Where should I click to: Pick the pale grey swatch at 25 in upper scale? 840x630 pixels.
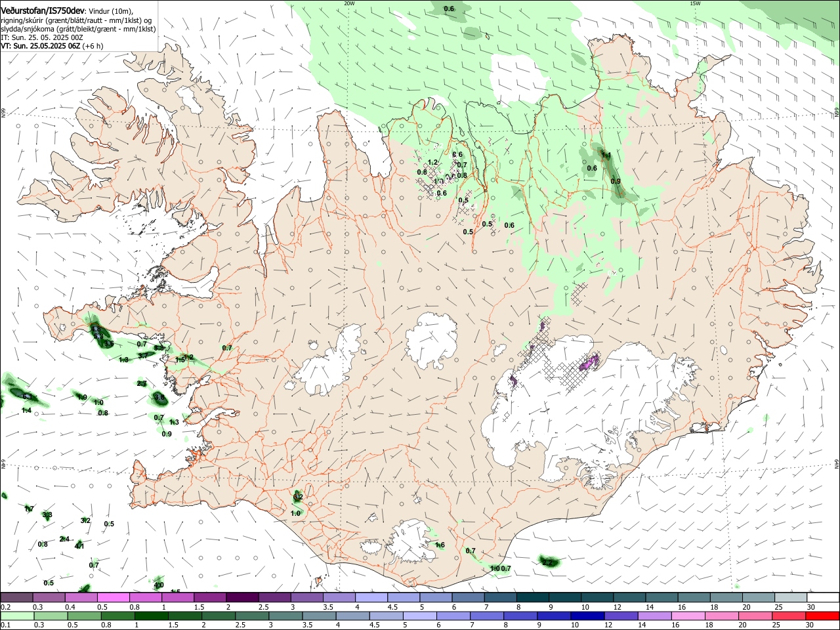[x=791, y=597]
